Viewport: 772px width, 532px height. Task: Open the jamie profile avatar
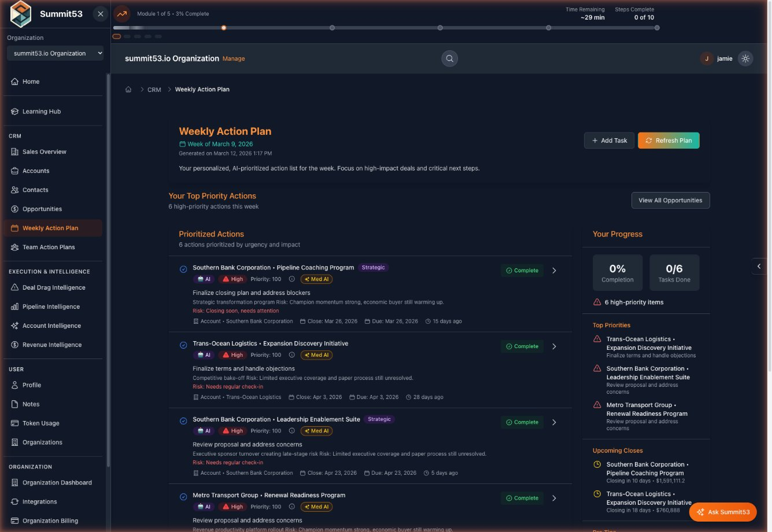click(x=706, y=58)
